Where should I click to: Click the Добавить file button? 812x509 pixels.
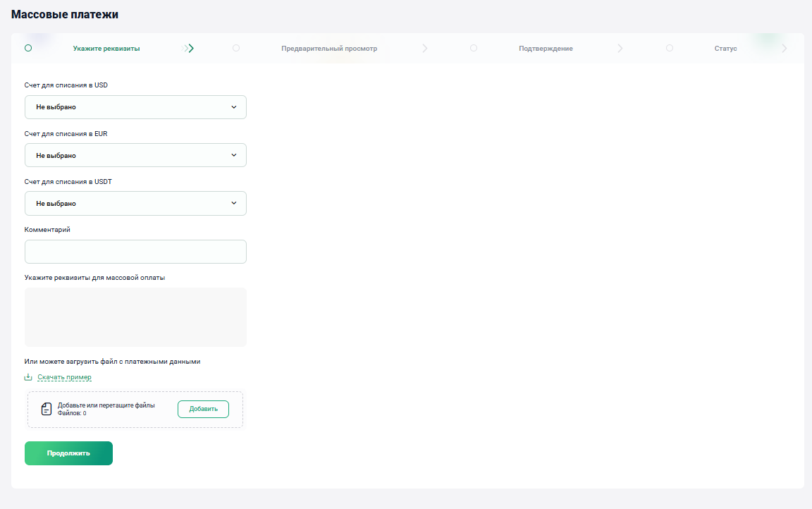click(x=204, y=409)
